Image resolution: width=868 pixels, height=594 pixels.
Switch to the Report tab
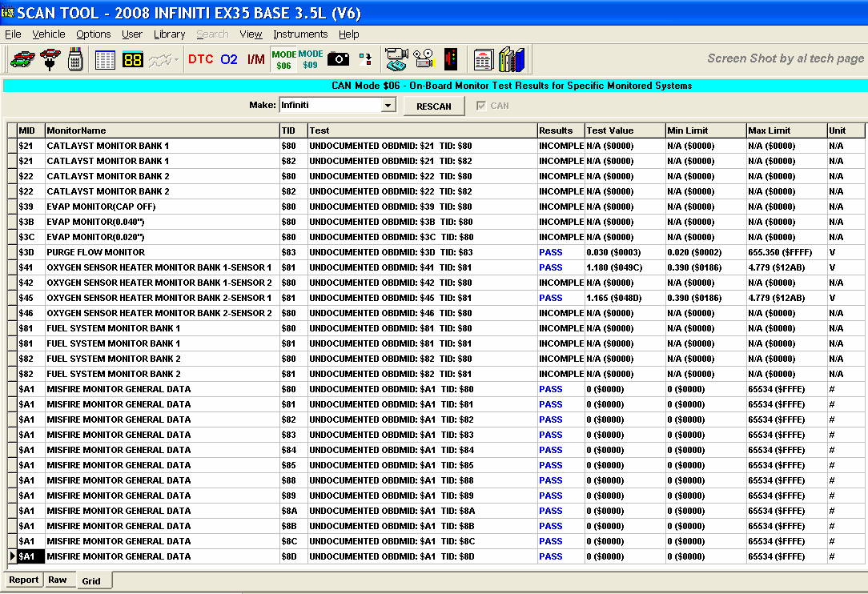(x=24, y=580)
